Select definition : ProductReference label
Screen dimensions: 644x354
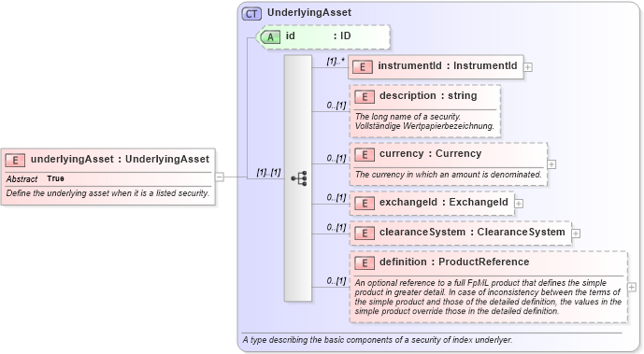point(454,262)
